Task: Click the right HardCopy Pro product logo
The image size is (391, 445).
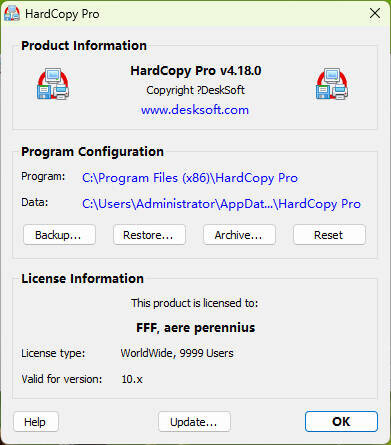Action: click(x=332, y=84)
